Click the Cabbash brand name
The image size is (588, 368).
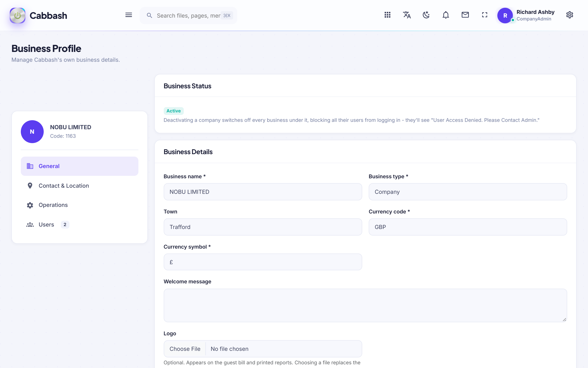point(48,16)
